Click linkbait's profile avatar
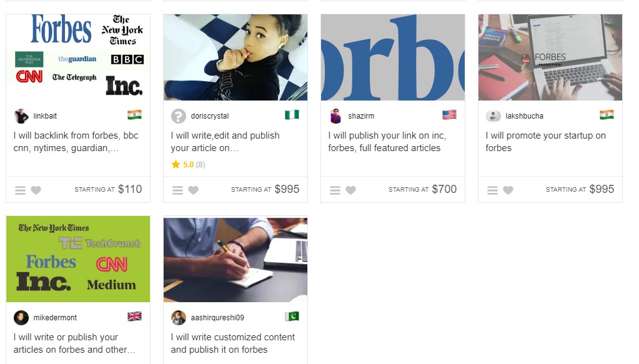Screen dimensions: 639x364 click(x=21, y=116)
